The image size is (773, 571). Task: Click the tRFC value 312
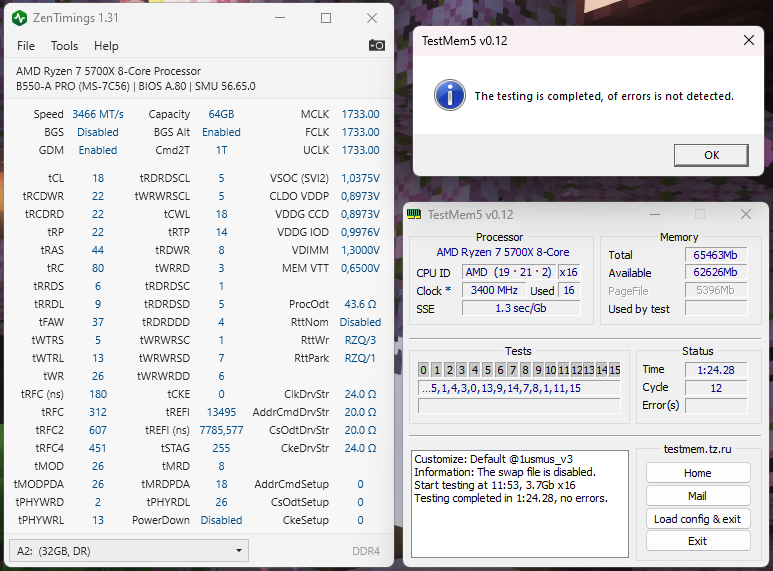pyautogui.click(x=98, y=412)
